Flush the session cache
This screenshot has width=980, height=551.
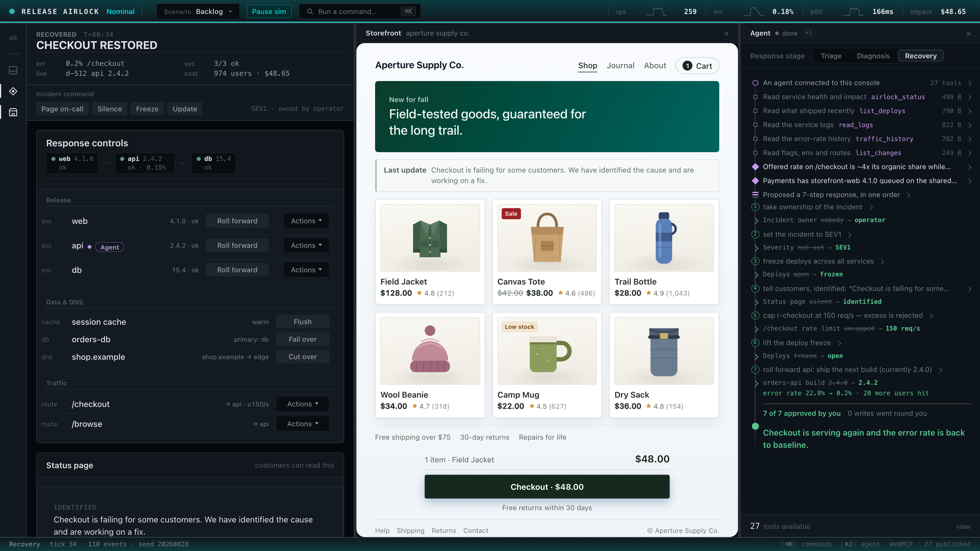coord(302,322)
